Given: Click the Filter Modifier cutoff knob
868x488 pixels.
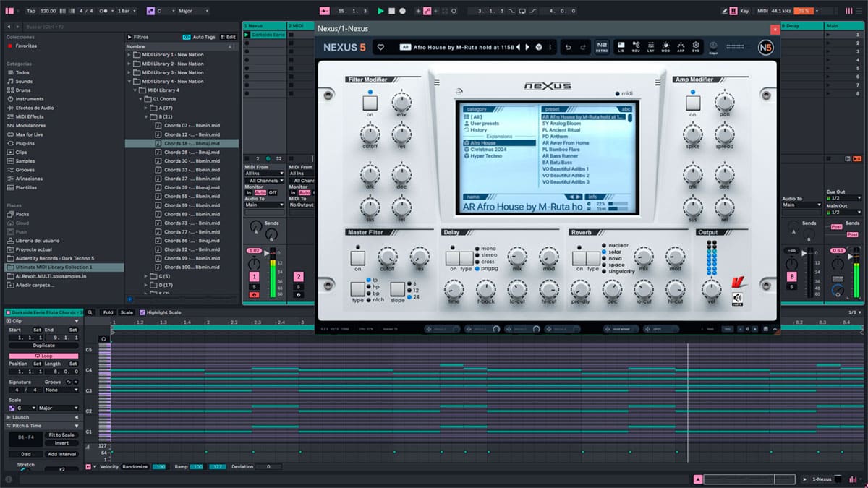Looking at the screenshot, I should pos(370,134).
